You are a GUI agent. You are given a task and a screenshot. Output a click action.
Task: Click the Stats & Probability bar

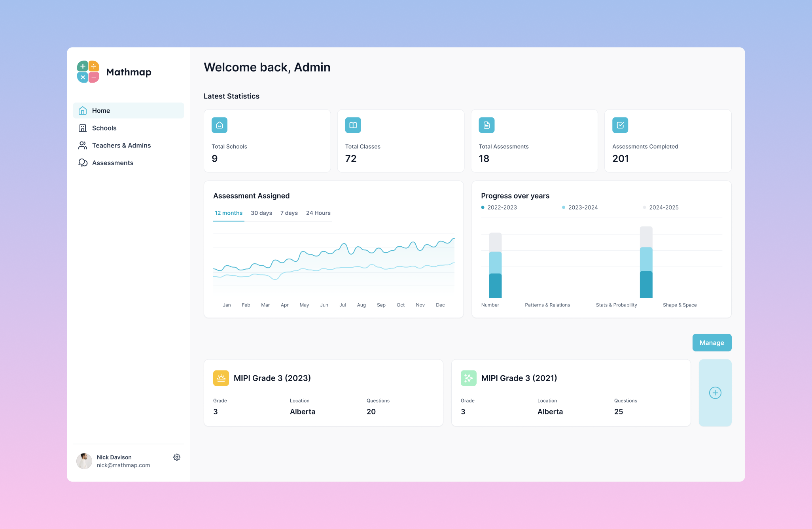point(646,262)
